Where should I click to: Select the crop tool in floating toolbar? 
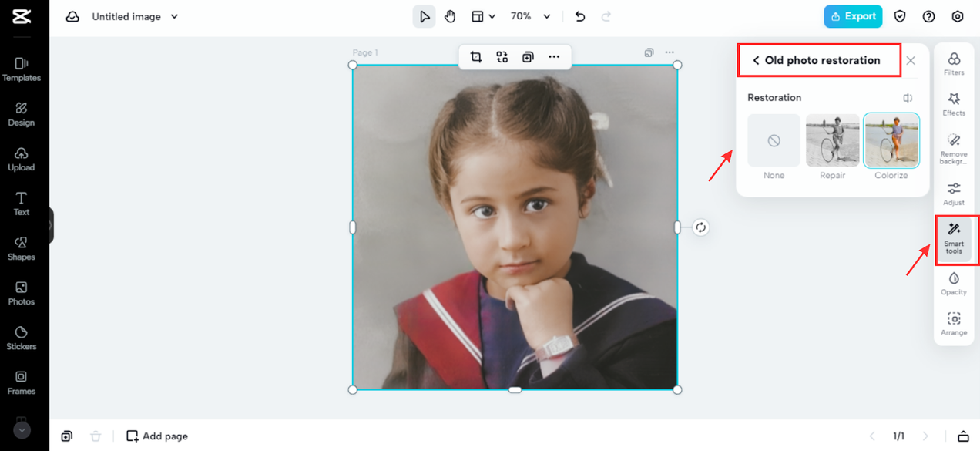coord(476,56)
